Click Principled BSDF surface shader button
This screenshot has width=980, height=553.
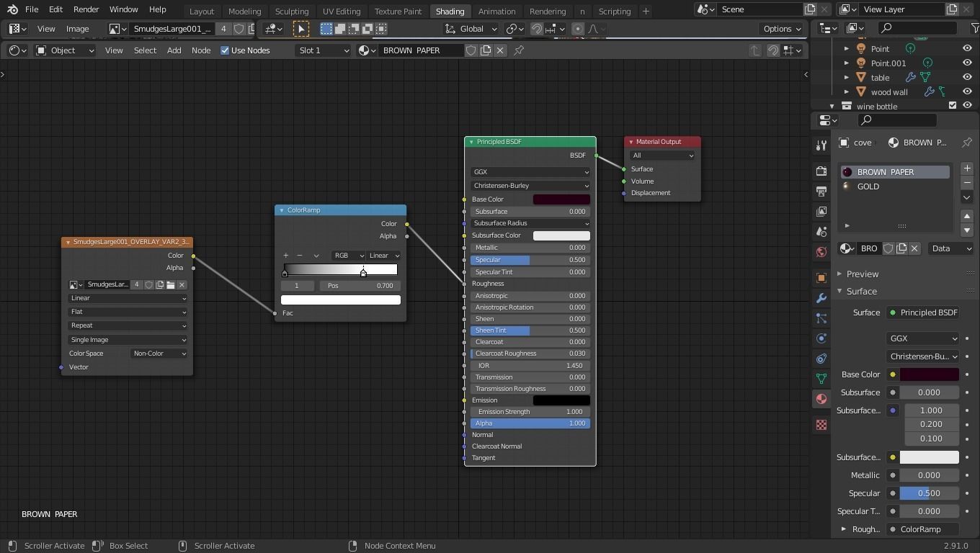point(923,313)
